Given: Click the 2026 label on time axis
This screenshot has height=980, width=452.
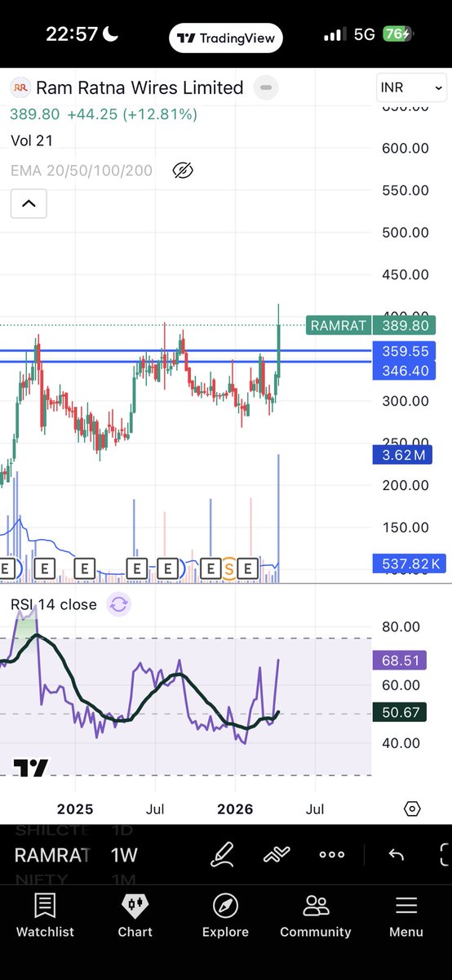Looking at the screenshot, I should [235, 809].
